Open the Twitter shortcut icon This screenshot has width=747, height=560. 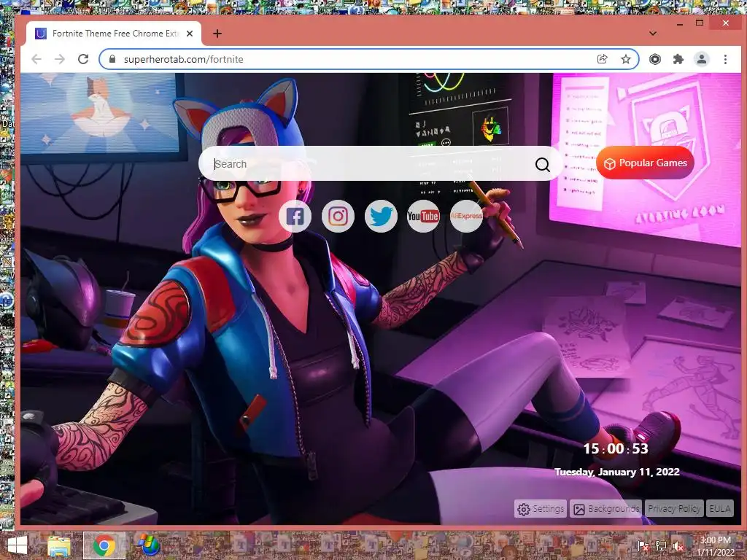[x=381, y=216]
